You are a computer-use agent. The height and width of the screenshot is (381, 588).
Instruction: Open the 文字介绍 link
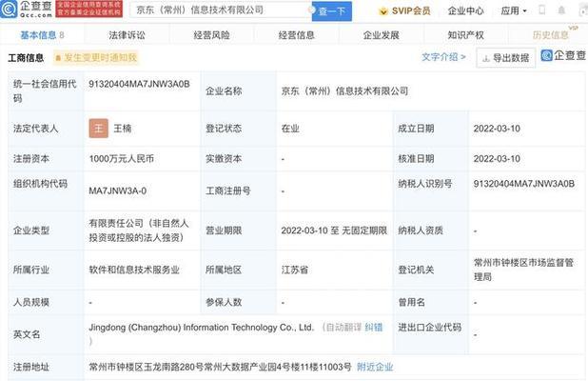pyautogui.click(x=443, y=57)
